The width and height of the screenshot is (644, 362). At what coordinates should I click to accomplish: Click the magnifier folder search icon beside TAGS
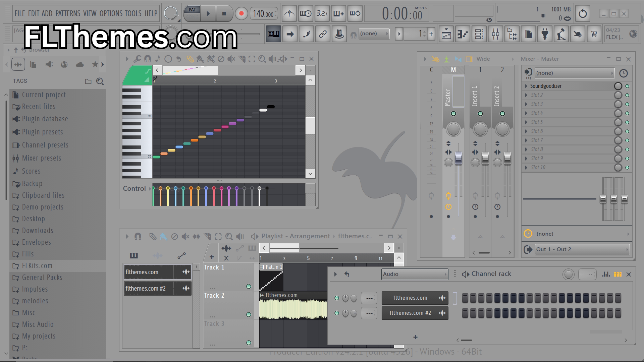[100, 81]
